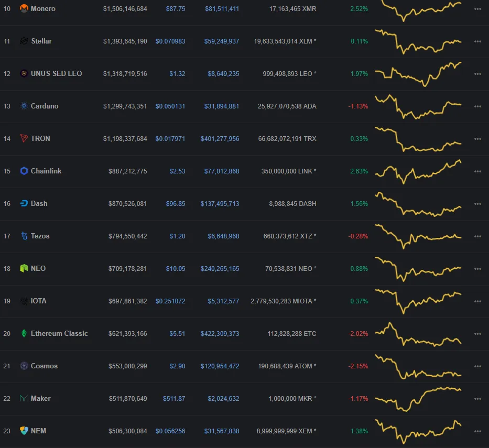Open the more-options dots for NEO row
Screen dimensions: 489x448
tap(477, 268)
